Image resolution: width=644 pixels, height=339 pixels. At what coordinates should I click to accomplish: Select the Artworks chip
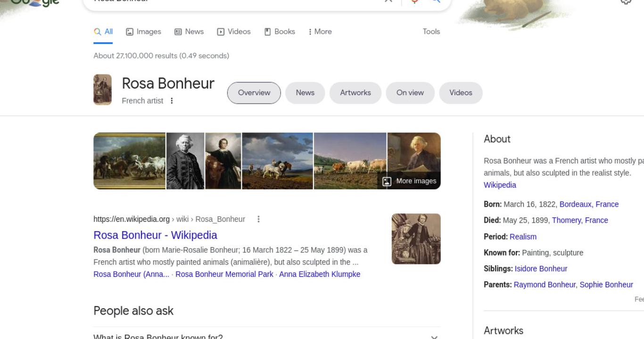(x=355, y=93)
